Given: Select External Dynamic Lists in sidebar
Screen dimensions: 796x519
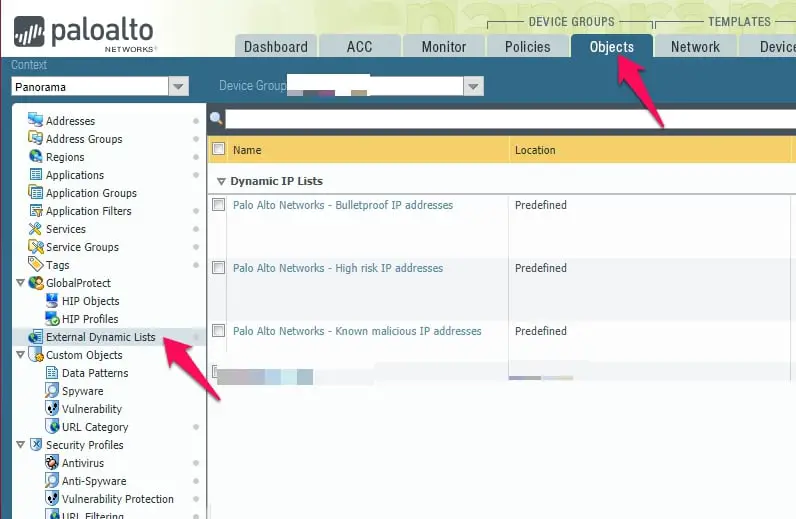Looking at the screenshot, I should click(101, 337).
